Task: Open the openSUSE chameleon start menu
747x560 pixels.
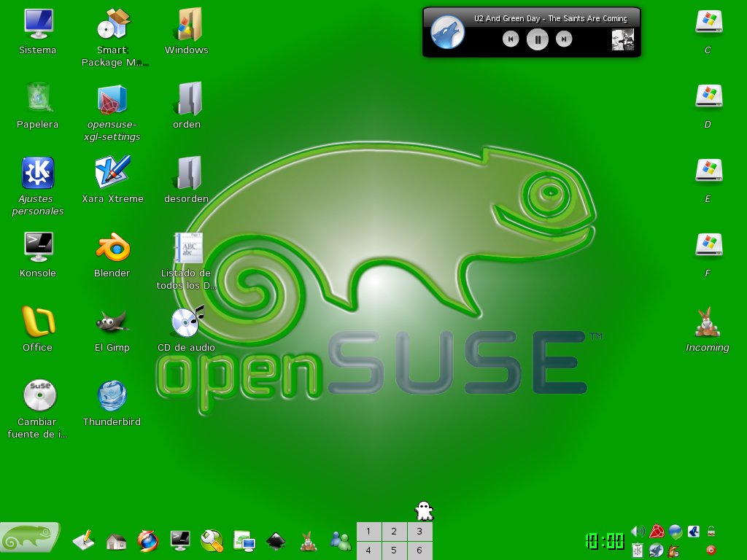Action: 29,538
